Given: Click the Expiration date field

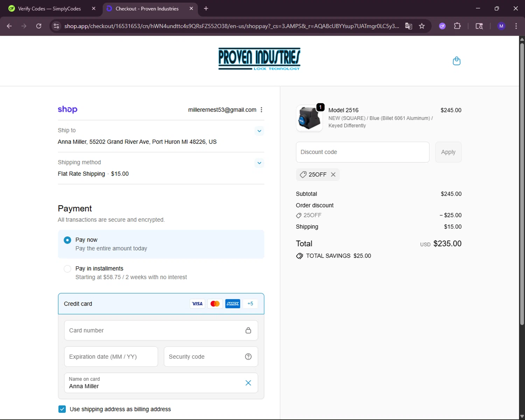Looking at the screenshot, I should tap(111, 357).
